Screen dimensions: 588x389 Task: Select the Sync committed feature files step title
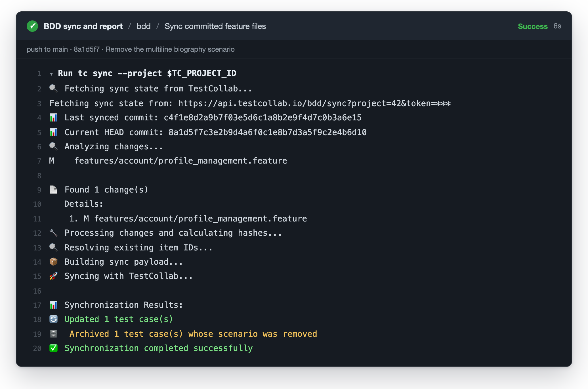point(215,26)
